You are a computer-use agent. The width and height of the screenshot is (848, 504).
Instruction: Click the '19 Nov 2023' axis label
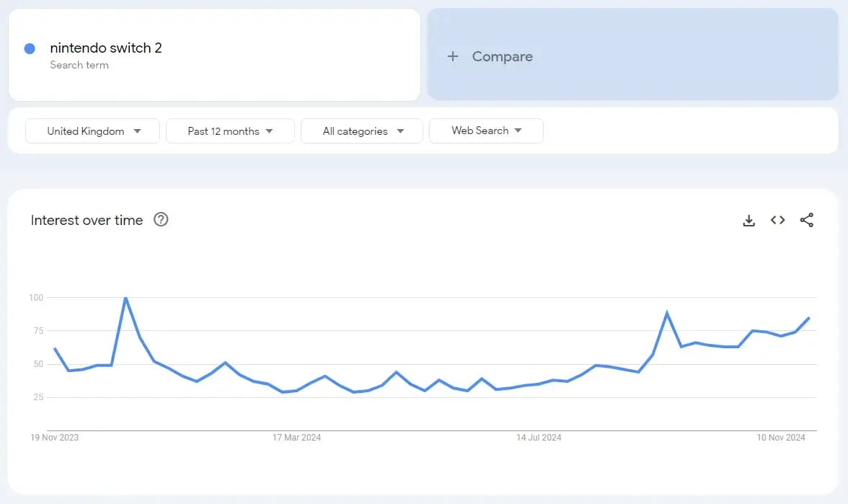55,438
